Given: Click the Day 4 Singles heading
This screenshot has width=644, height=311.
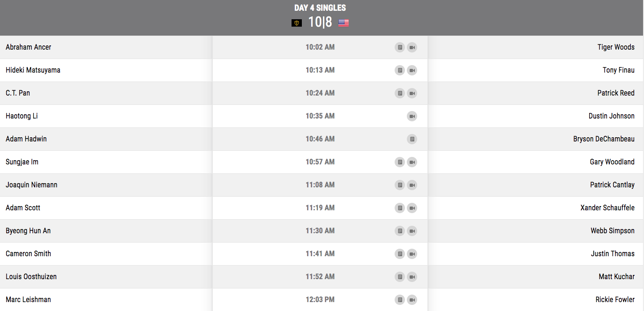Looking at the screenshot, I should tap(320, 8).
